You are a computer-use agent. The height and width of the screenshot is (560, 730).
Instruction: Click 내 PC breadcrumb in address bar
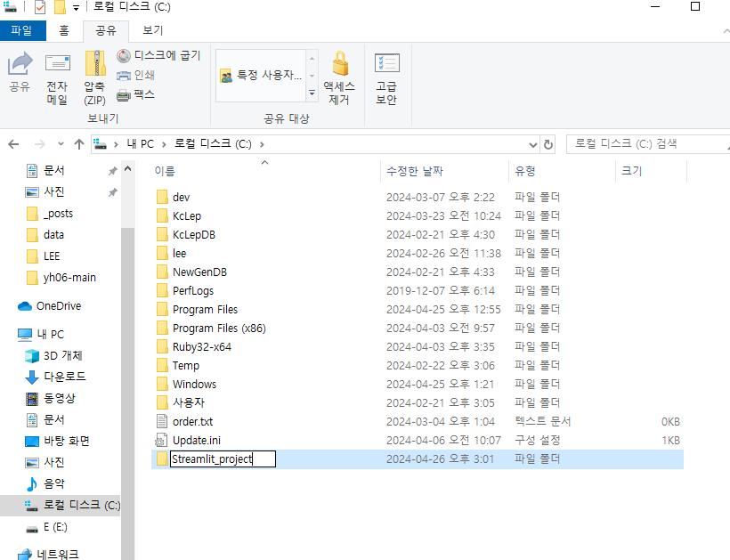140,144
